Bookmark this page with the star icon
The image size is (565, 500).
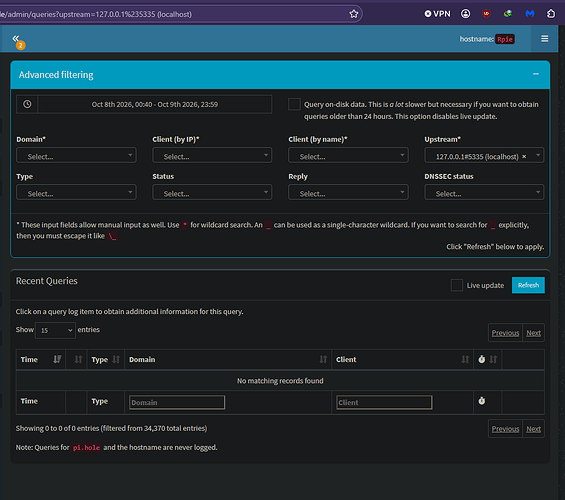click(x=353, y=14)
